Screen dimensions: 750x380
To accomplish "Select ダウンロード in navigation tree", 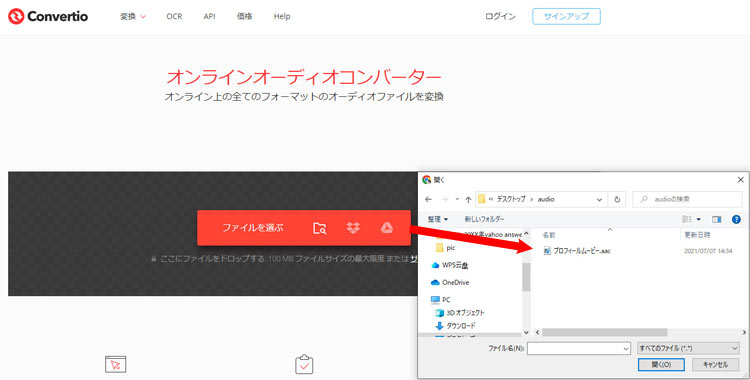I will click(455, 325).
